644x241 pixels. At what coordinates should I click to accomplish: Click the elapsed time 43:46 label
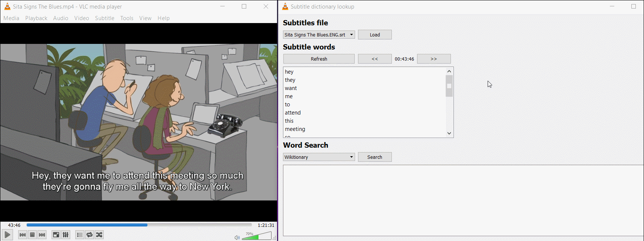(x=14, y=225)
